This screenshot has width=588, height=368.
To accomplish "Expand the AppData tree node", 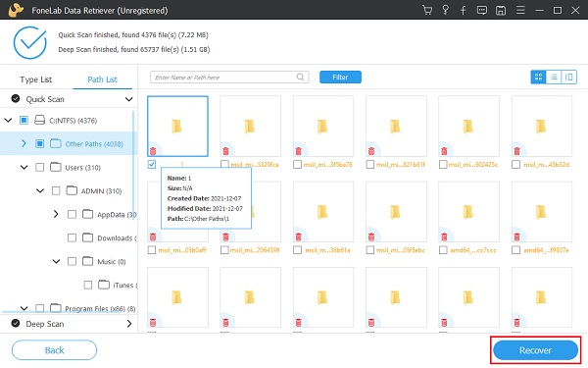I will tap(56, 214).
